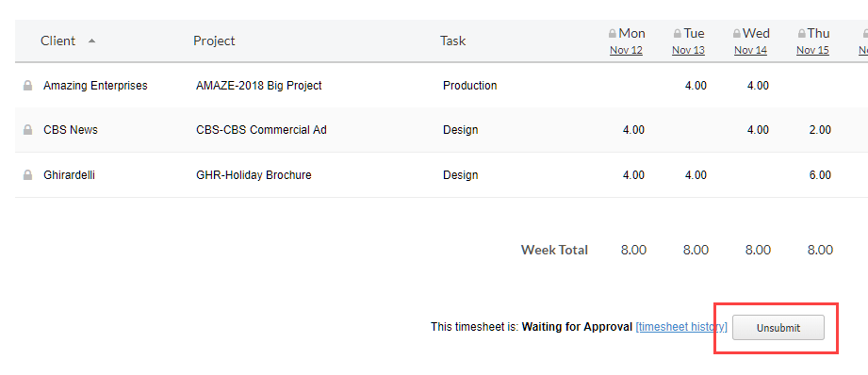
Task: Select Thursday 6.00 hours for Ghirardelli
Action: click(x=820, y=175)
